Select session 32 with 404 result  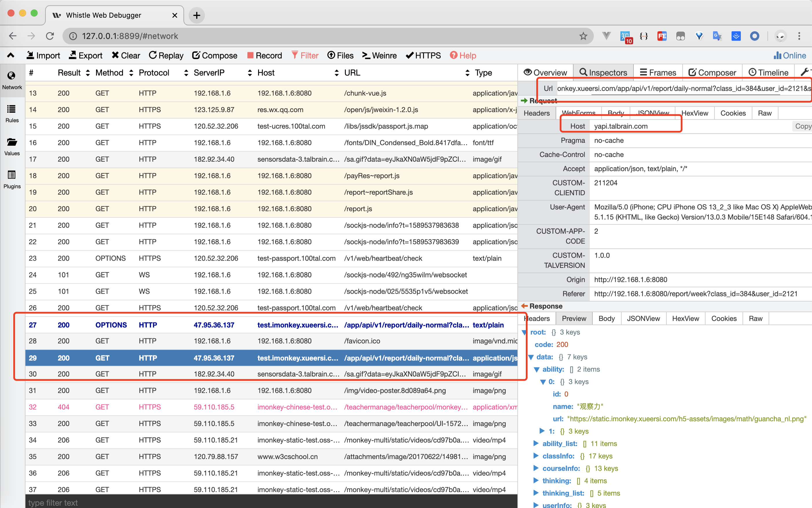tap(271, 407)
